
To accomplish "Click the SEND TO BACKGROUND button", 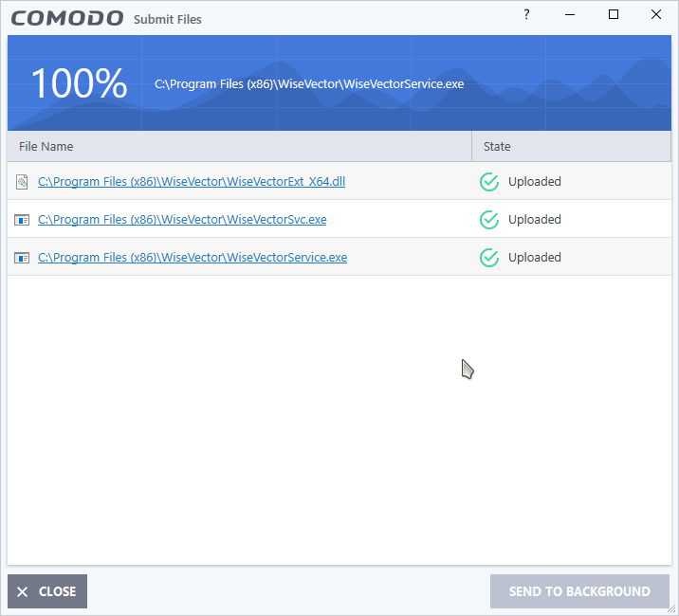I will tap(579, 591).
